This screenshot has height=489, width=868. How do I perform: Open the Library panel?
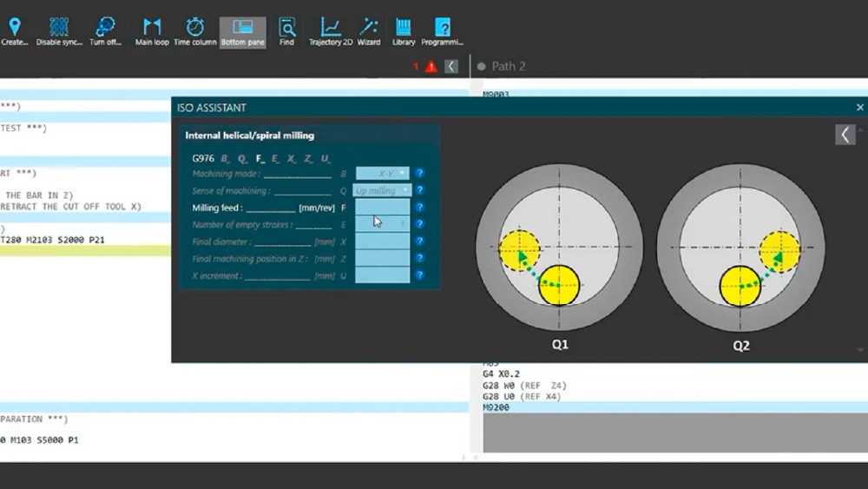(403, 30)
